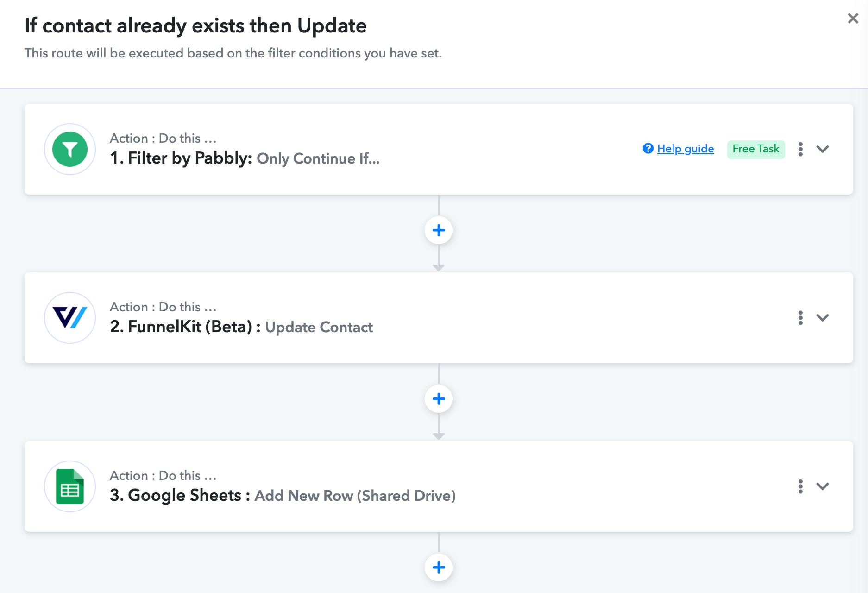Click the route heading text
Viewport: 868px width, 593px height.
195,26
